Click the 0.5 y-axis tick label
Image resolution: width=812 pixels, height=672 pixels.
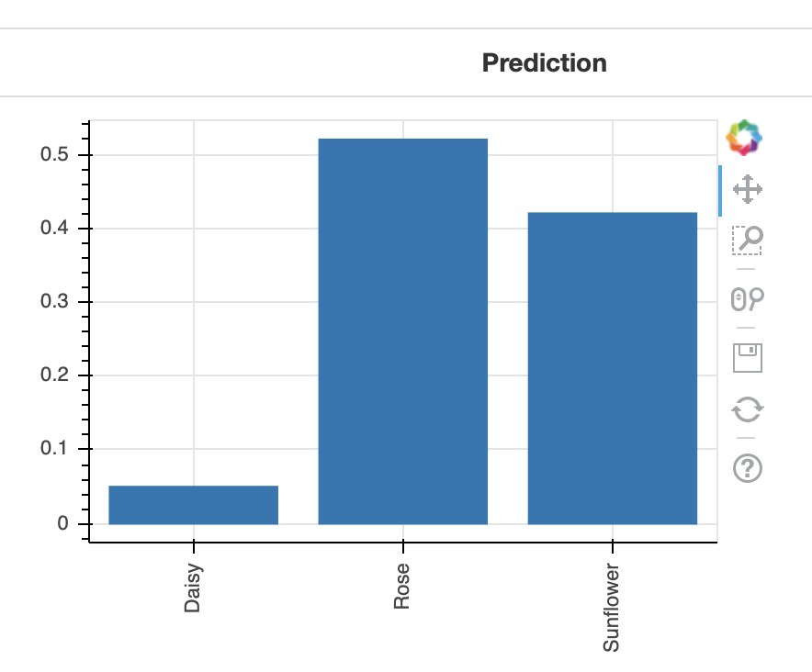point(54,154)
